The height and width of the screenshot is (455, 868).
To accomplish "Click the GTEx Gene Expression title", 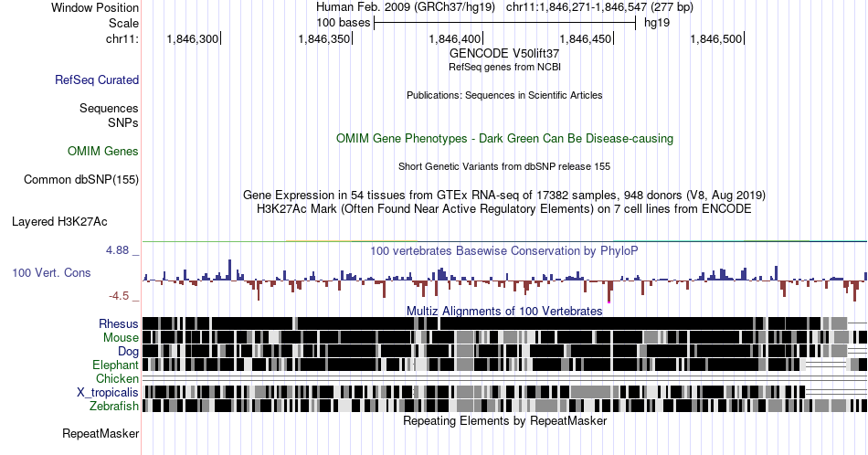I will tap(504, 195).
